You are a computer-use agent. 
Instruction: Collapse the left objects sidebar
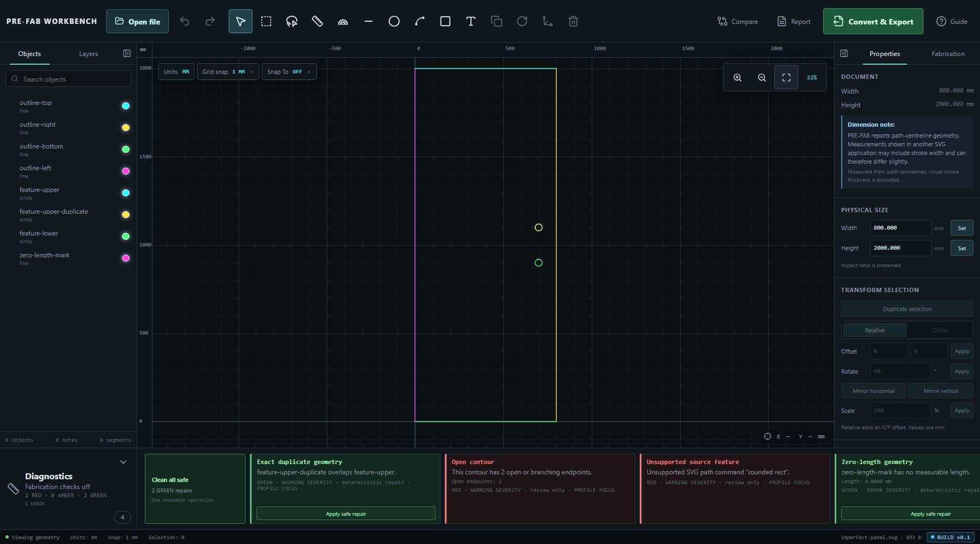click(127, 53)
